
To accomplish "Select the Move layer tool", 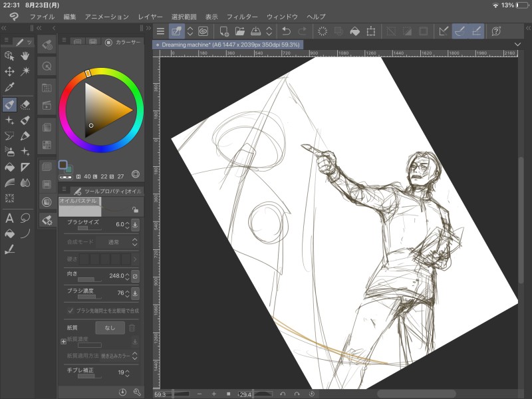I will pyautogui.click(x=9, y=71).
